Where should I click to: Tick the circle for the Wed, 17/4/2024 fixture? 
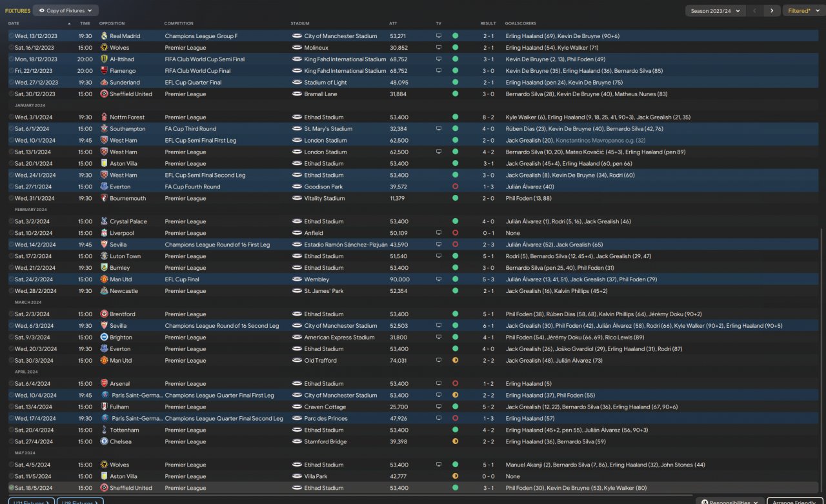tap(11, 419)
